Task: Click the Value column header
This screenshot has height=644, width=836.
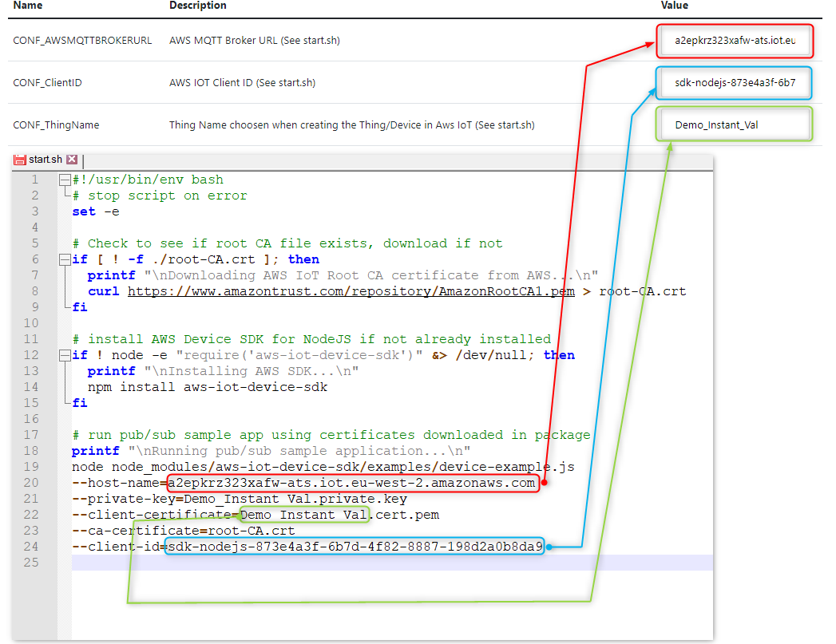Action: [x=674, y=6]
